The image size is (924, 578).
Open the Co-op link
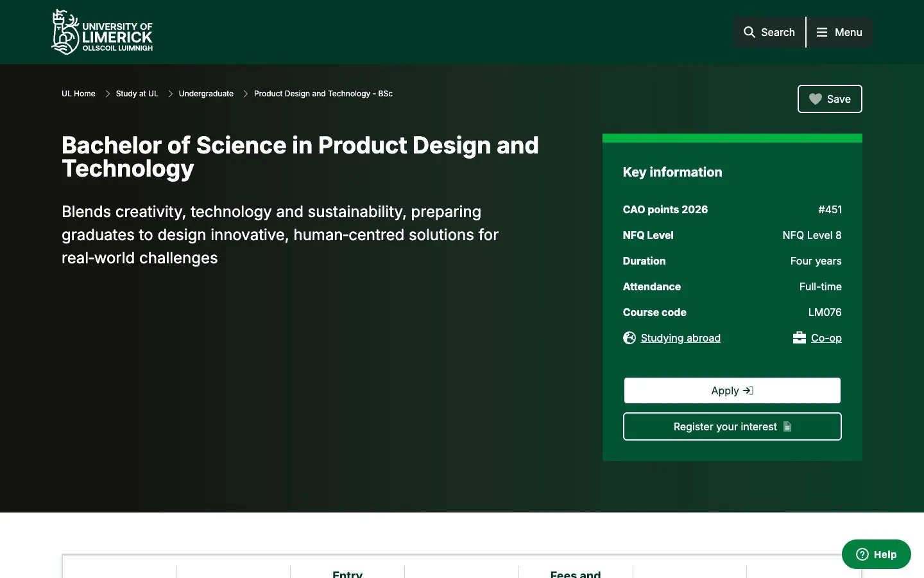point(826,338)
